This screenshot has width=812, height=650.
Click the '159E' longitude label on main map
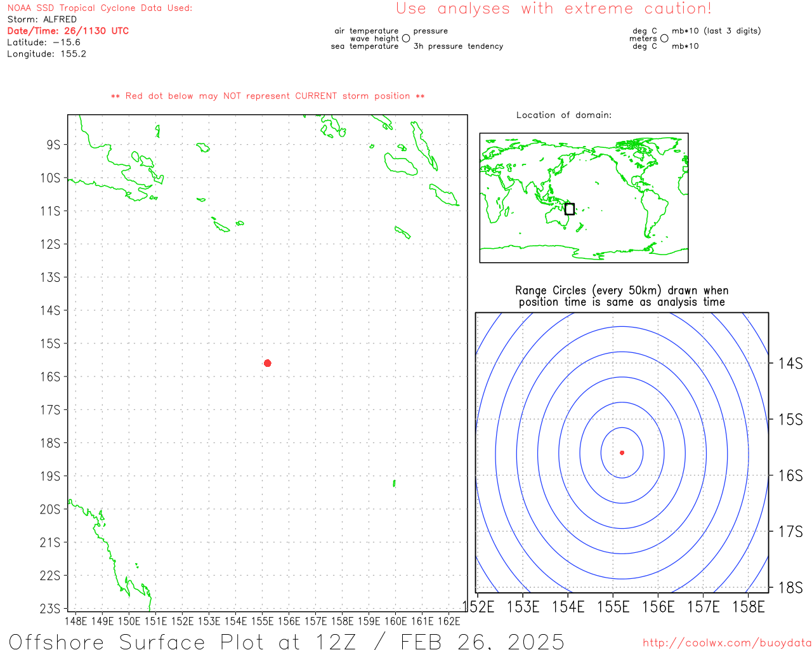pos(369,621)
